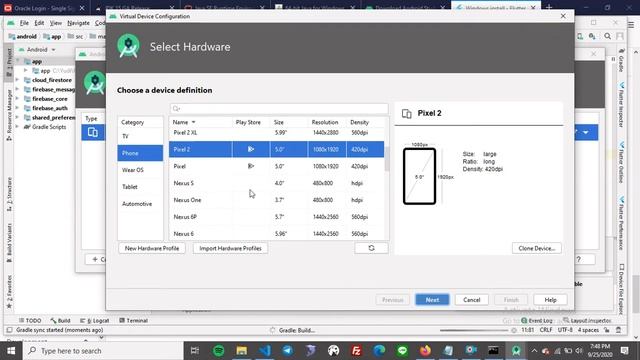Viewport: 640px width, 360px height.
Task: Open the Event Log
Action: coord(536,320)
